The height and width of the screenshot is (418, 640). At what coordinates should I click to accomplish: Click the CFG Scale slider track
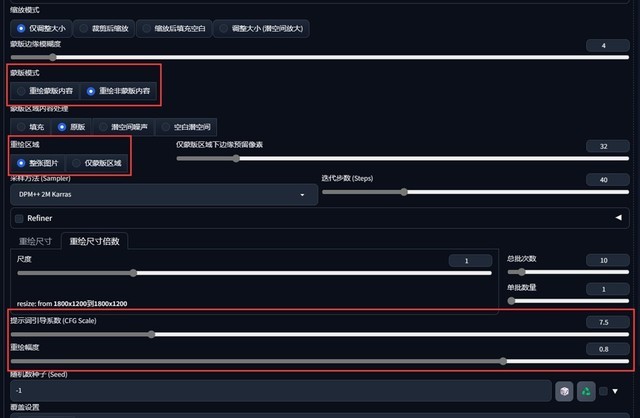coord(320,334)
